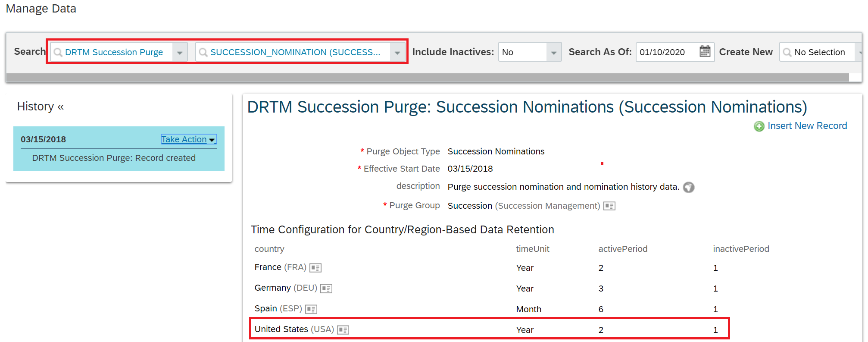
Task: Click Succession (Succession Management) purge group value
Action: [x=524, y=206]
